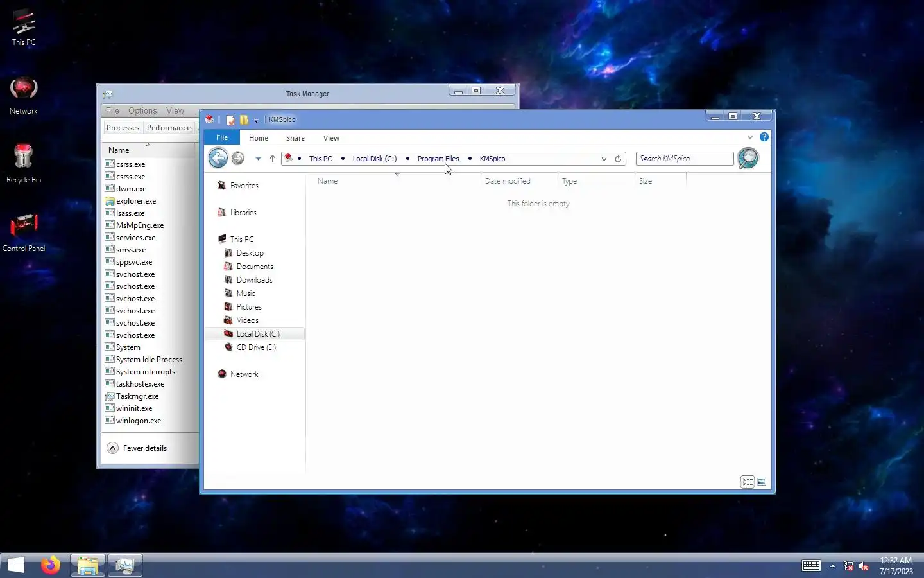Viewport: 924px width, 578px height.
Task: Open Task Manager Options menu
Action: (x=142, y=110)
